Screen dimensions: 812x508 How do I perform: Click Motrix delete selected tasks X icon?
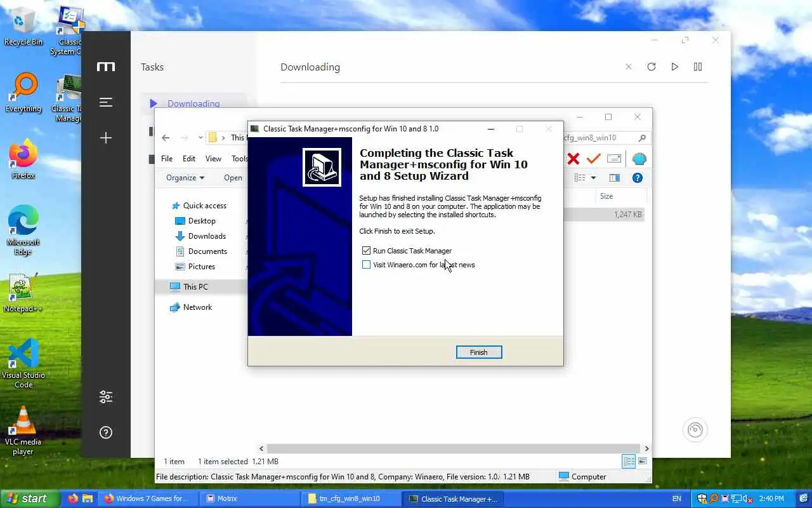[629, 67]
